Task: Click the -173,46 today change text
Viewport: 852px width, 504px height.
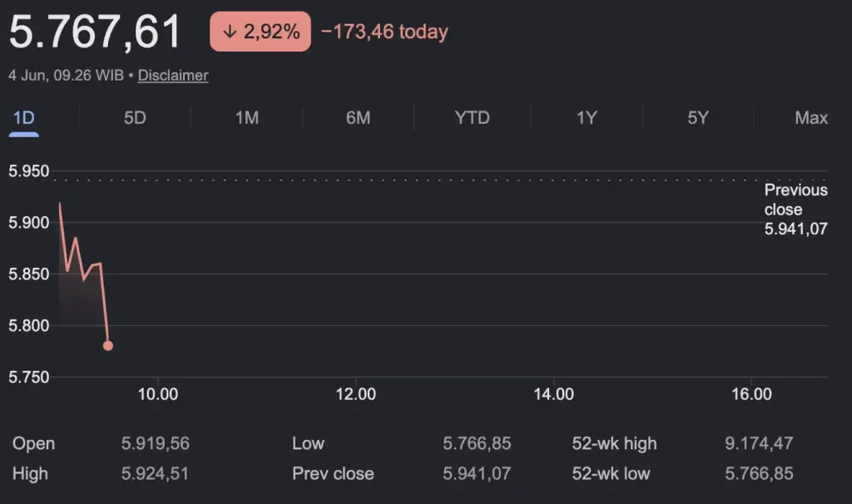Action: tap(384, 32)
